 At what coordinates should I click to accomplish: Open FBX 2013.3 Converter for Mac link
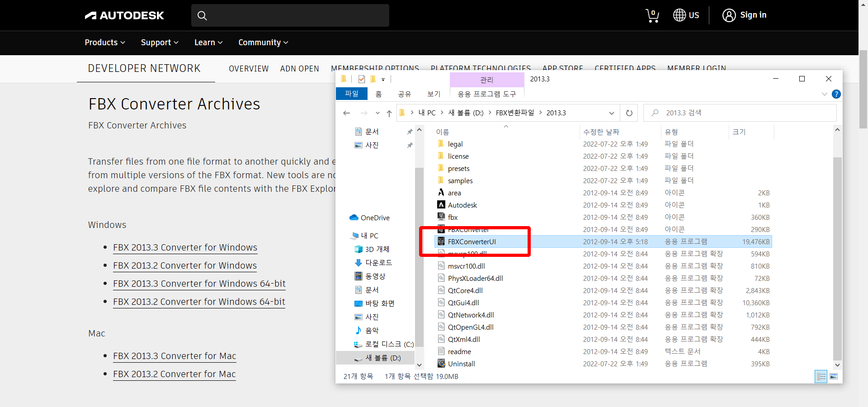pyautogui.click(x=175, y=356)
